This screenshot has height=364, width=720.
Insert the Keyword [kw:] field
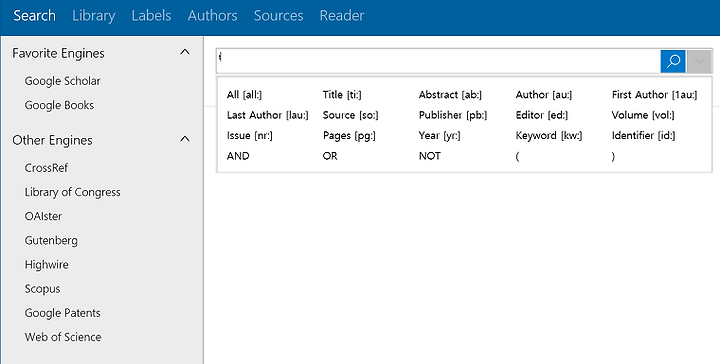click(x=549, y=136)
